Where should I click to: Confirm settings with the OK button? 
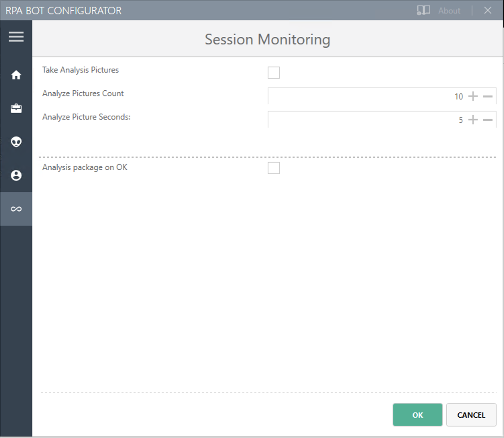(417, 415)
